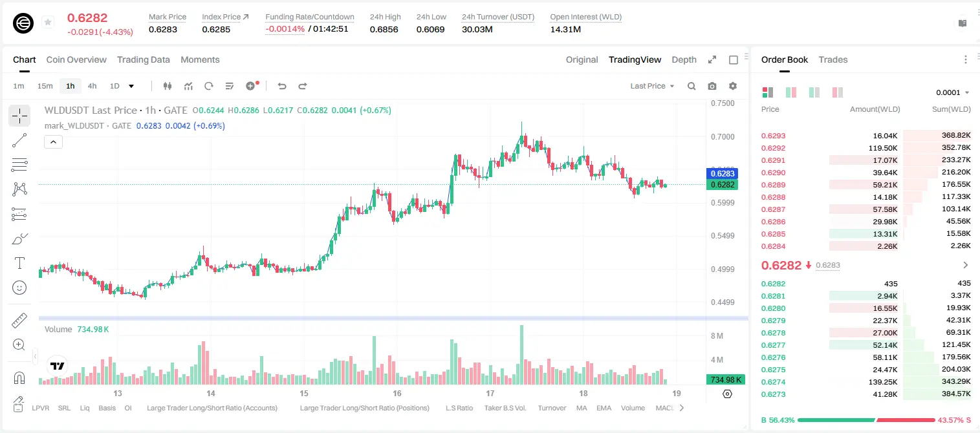The image size is (980, 433).
Task: Click the 0.6289 ask price row
Action: click(866, 185)
